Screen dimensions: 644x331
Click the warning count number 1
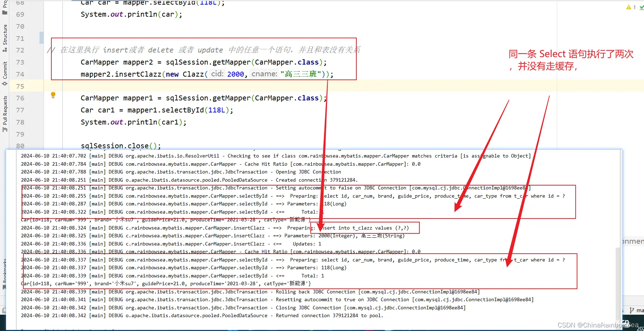point(634,7)
